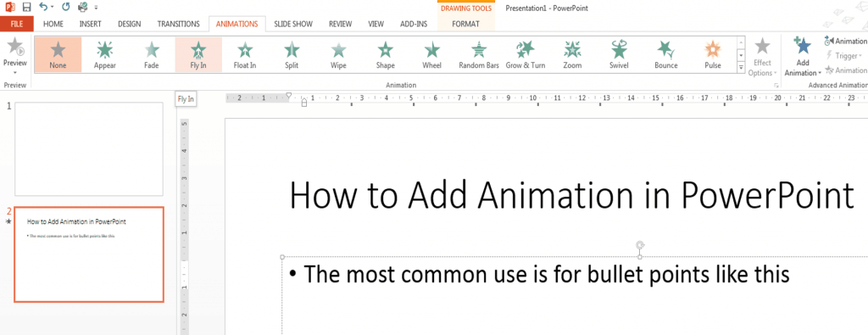Select the Wheel animation effect
The height and width of the screenshot is (335, 868).
(431, 54)
